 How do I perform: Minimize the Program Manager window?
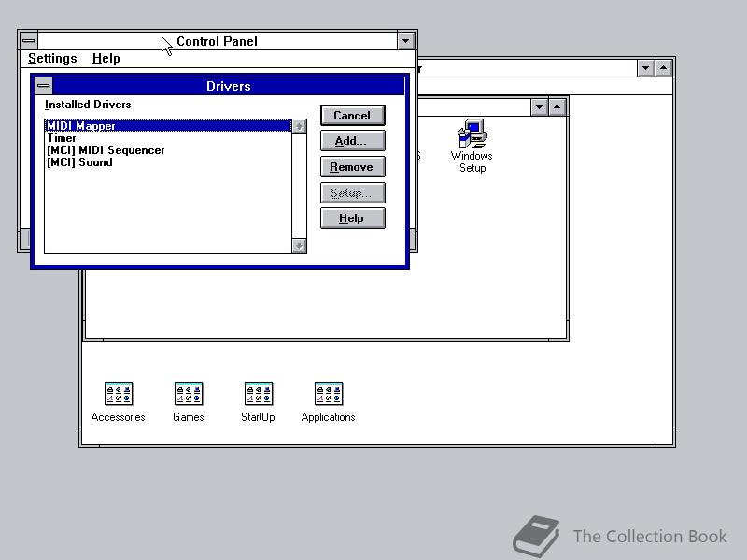tap(645, 68)
